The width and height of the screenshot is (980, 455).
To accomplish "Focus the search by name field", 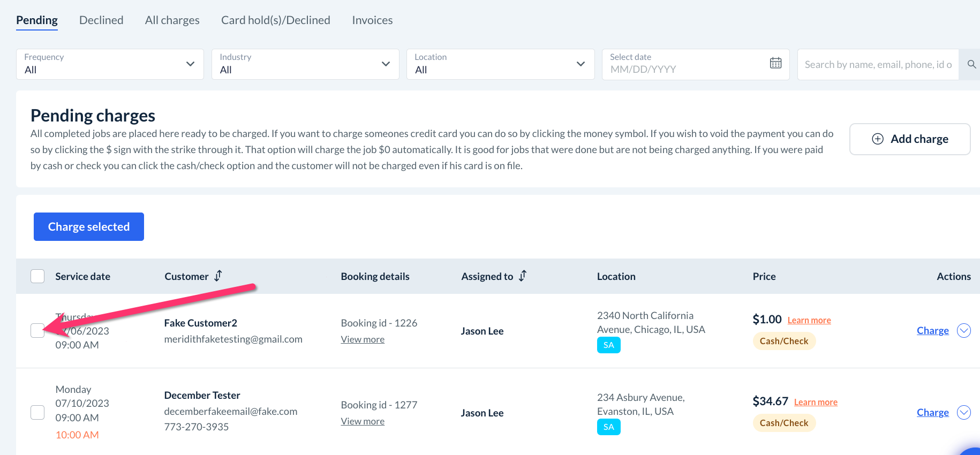I will [878, 64].
